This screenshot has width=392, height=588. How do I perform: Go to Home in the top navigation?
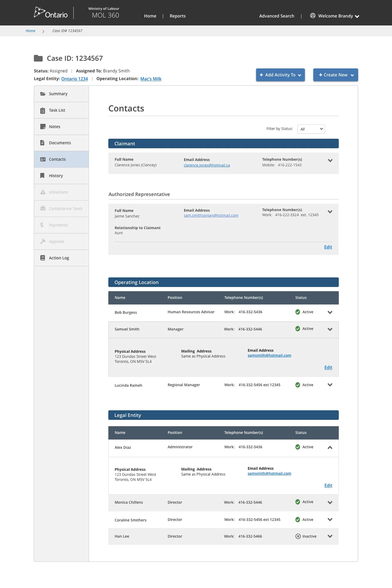pos(150,16)
